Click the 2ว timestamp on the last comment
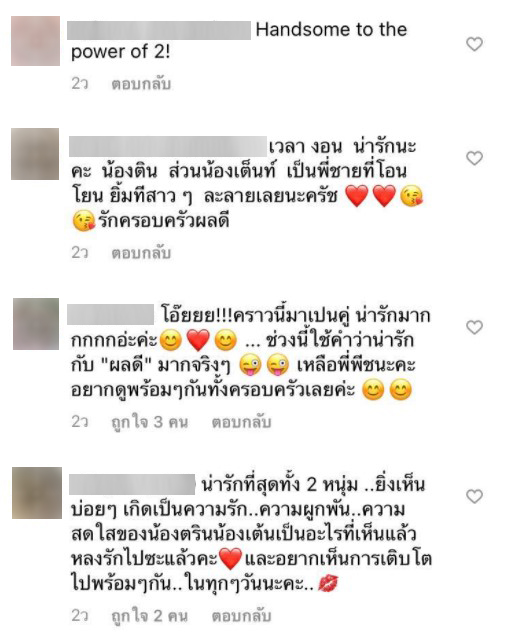This screenshot has height=640, width=509. (x=80, y=616)
